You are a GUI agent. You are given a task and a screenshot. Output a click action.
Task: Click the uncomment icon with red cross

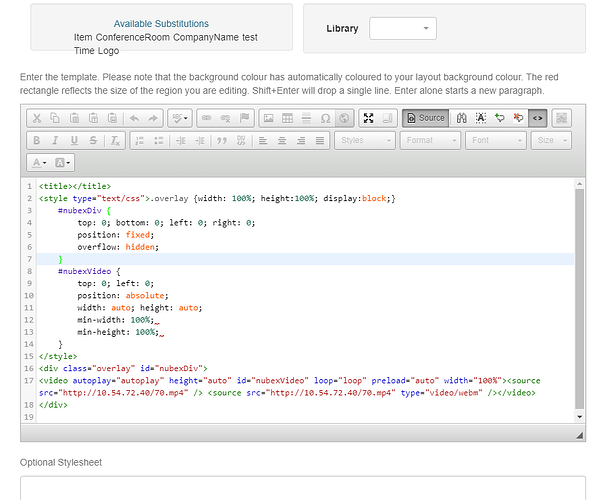point(518,118)
